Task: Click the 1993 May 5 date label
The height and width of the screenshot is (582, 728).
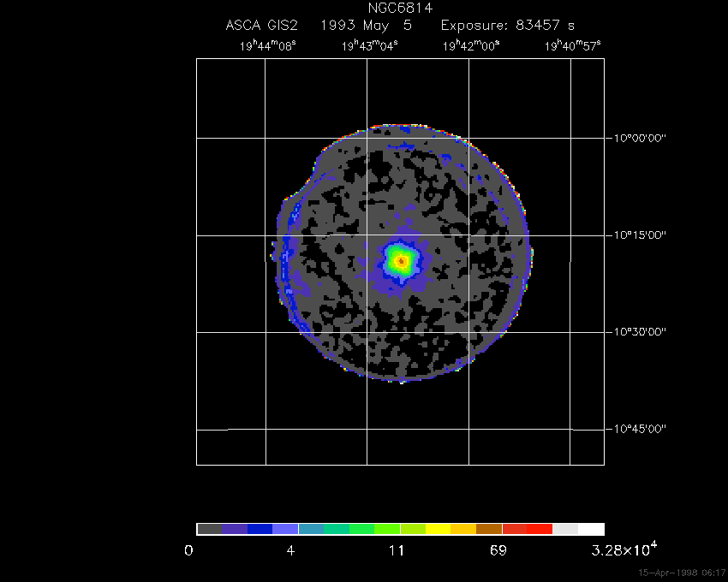Action: click(366, 25)
